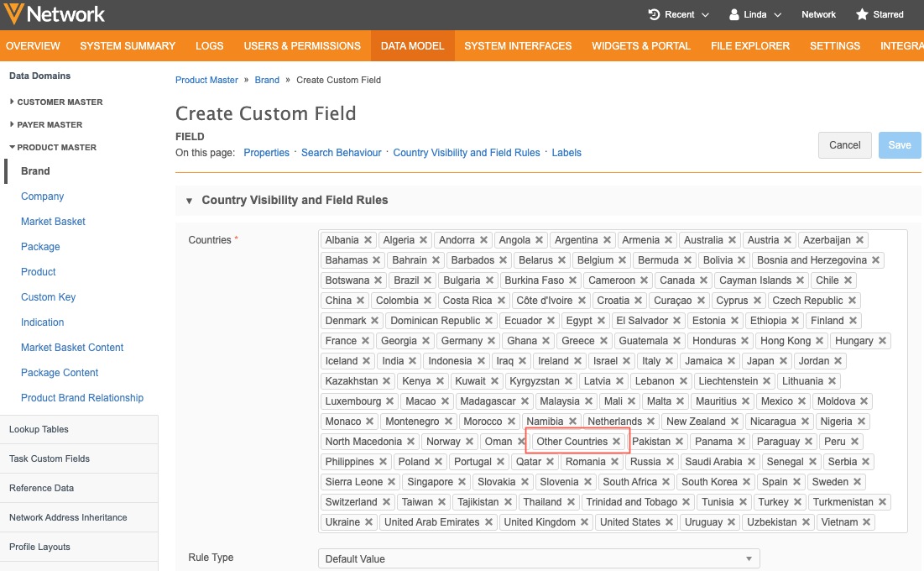The image size is (924, 571).
Task: Expand the Customer Master domain
Action: [12, 102]
